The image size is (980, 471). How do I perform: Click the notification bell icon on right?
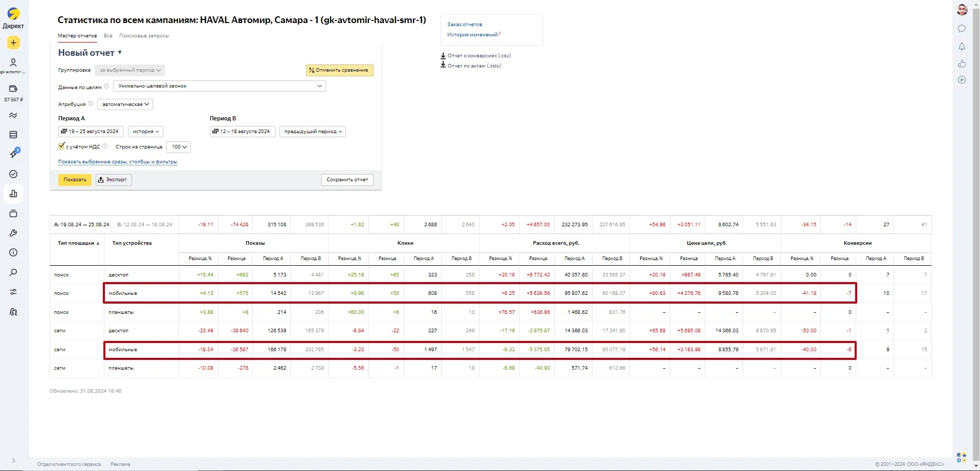(962, 47)
